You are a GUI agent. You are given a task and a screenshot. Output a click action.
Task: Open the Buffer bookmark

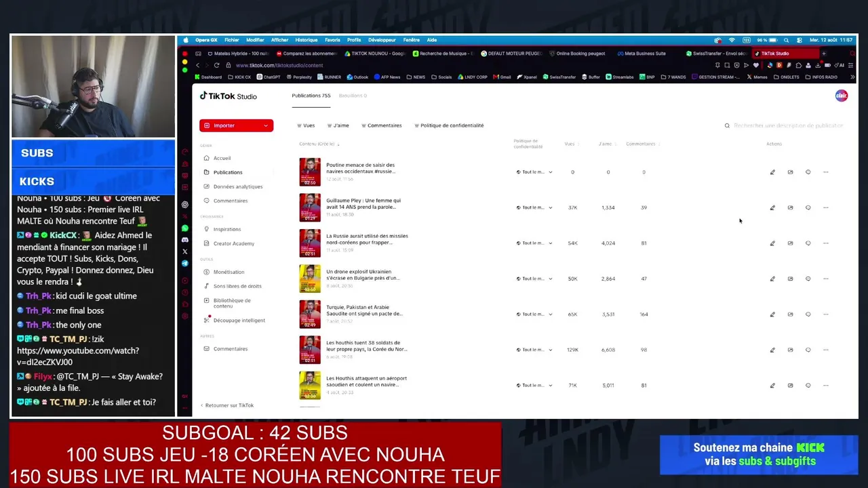591,77
